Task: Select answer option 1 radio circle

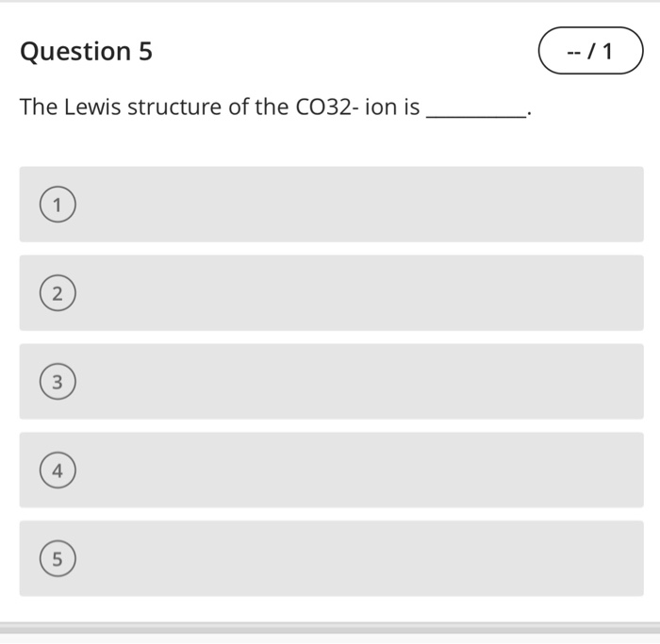Action: 58,205
